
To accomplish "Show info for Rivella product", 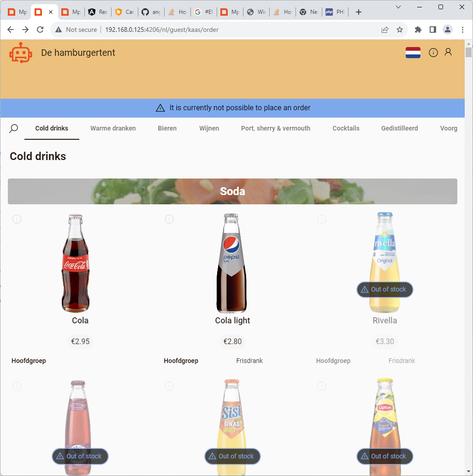I will (x=322, y=219).
